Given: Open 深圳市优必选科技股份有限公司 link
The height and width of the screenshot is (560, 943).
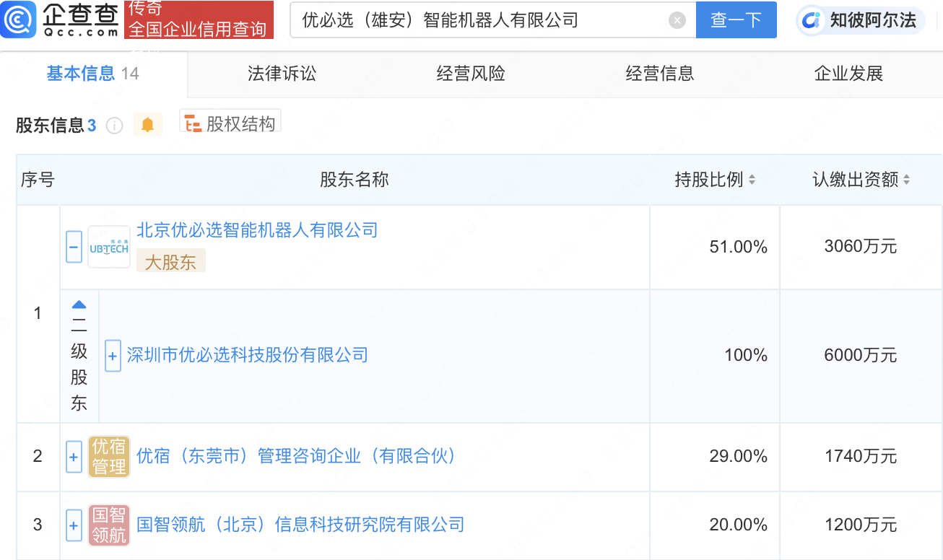Looking at the screenshot, I should click(x=248, y=355).
